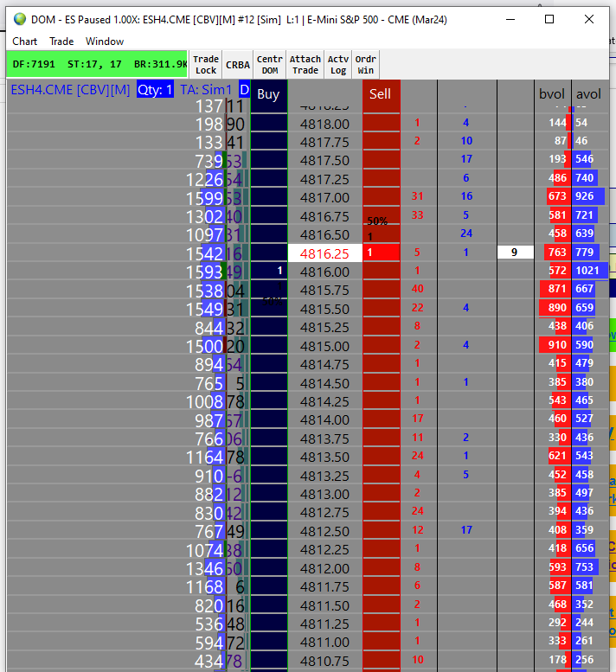Screen dimensions: 616x672
Task: Click the red 40 value at 4815.75
Action: (418, 288)
